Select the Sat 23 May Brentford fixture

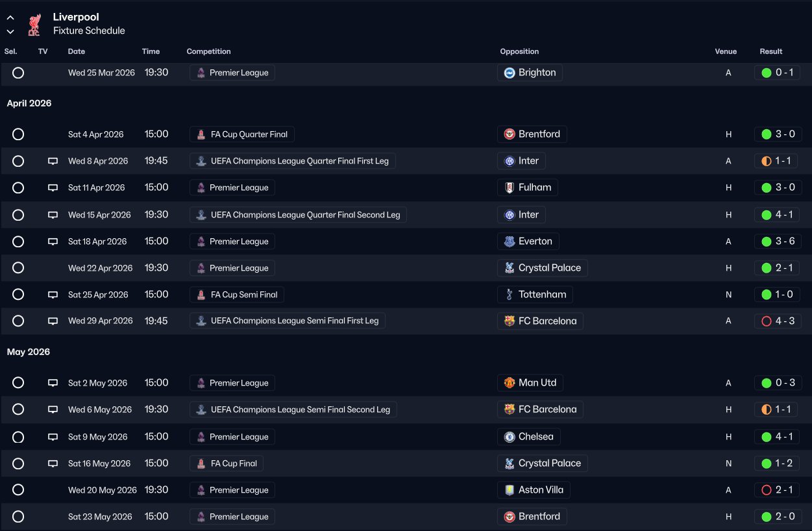coord(18,517)
